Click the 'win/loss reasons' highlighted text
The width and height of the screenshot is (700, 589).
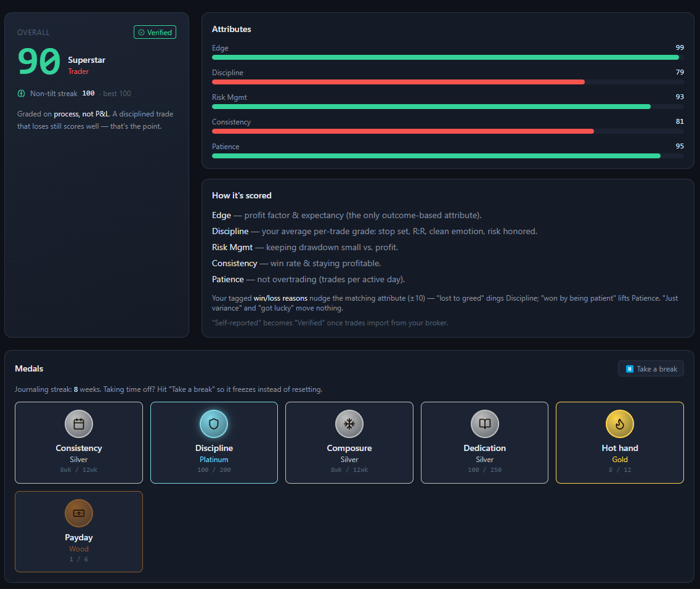click(280, 298)
